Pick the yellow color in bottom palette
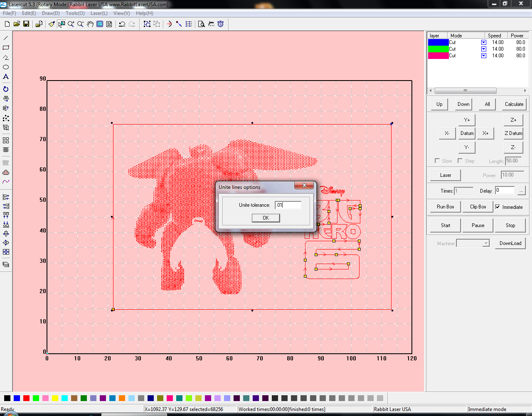This screenshot has height=416, width=532. pos(55,398)
